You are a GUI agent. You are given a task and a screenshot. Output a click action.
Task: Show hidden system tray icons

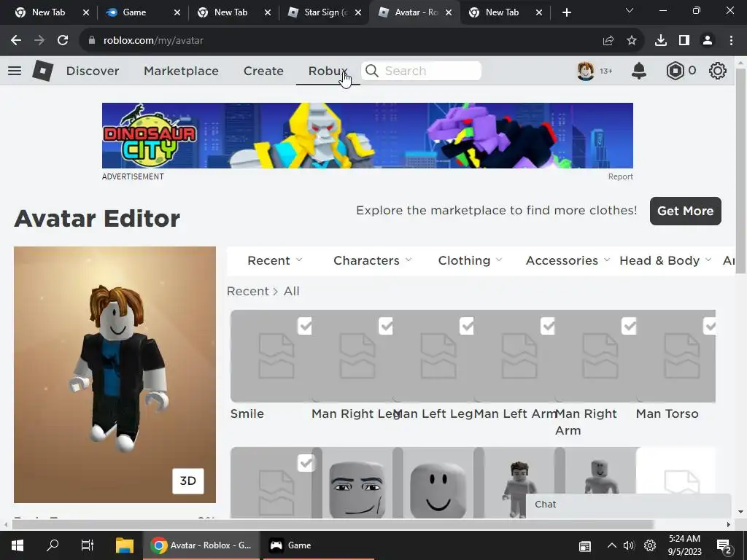(612, 545)
